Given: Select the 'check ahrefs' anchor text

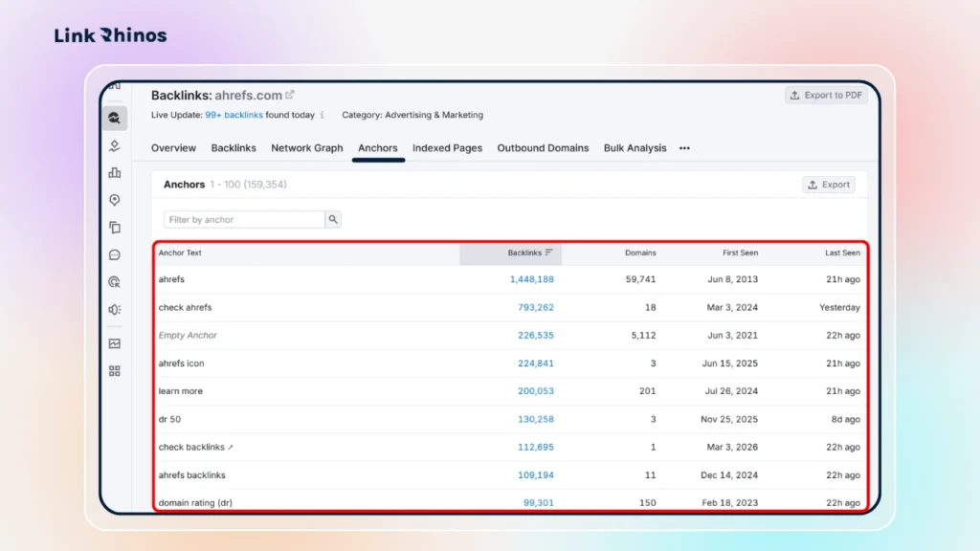Looking at the screenshot, I should click(185, 307).
